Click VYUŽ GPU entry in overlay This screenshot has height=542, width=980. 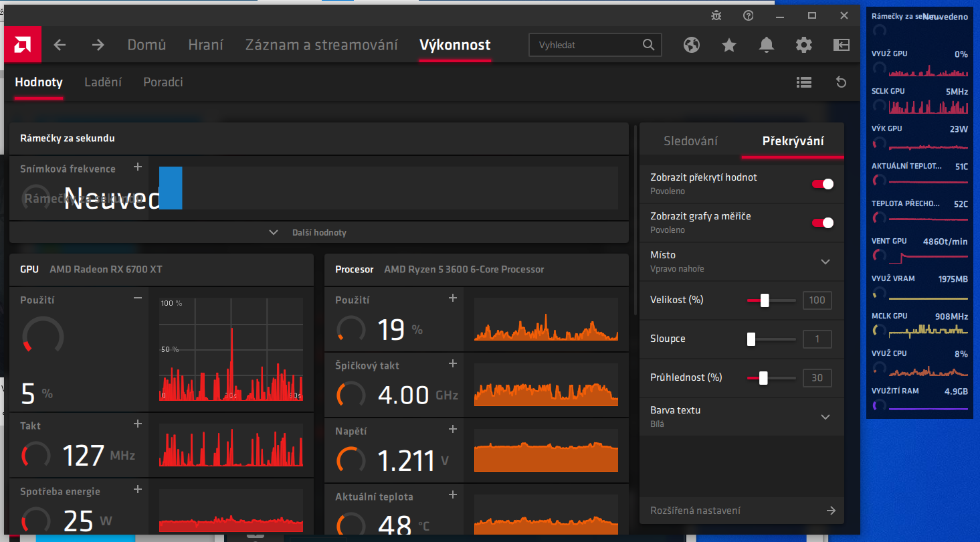point(920,62)
